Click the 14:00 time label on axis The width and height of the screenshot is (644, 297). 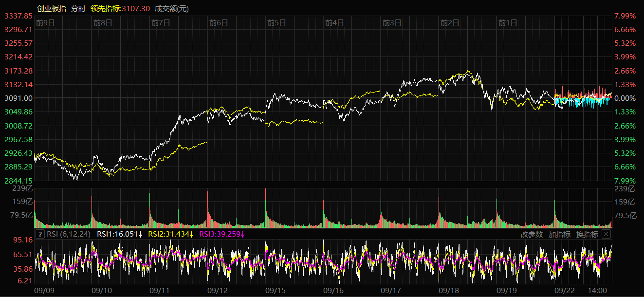[x=598, y=290]
